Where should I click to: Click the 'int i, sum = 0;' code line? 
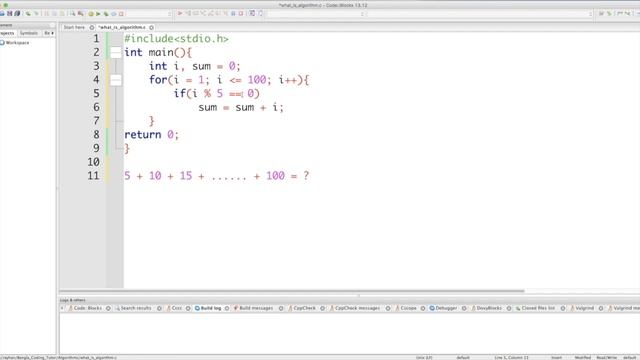[x=195, y=66]
